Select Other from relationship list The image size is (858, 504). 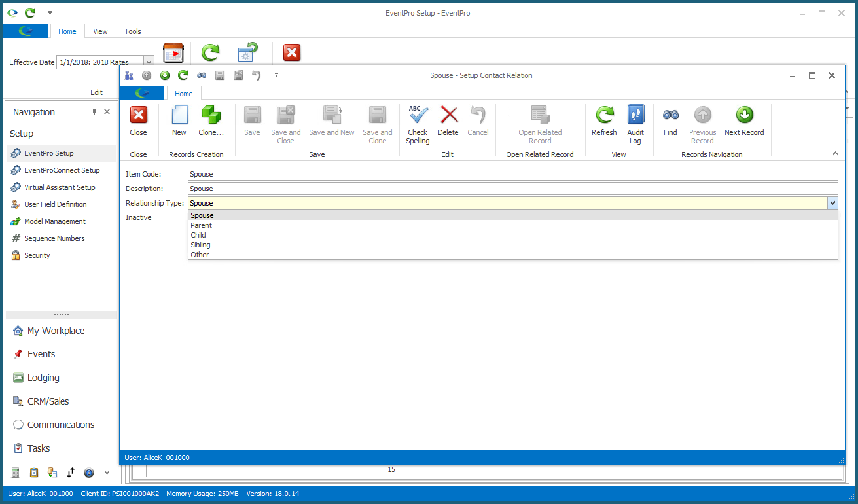[x=512, y=255]
